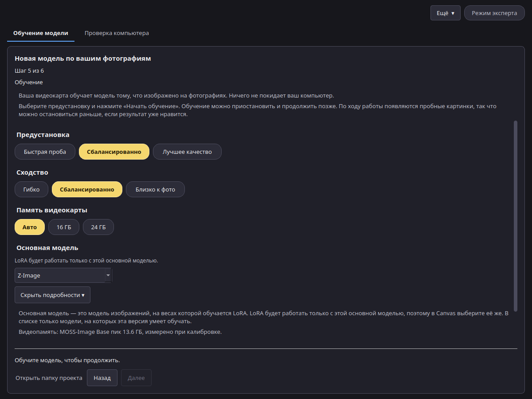Click «Открыть папку проекта»
Viewport: 532px width, 399px height.
49,378
